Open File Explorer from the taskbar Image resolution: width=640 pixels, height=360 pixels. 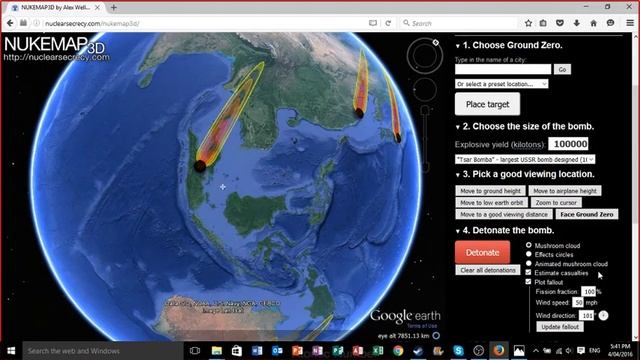(x=216, y=351)
